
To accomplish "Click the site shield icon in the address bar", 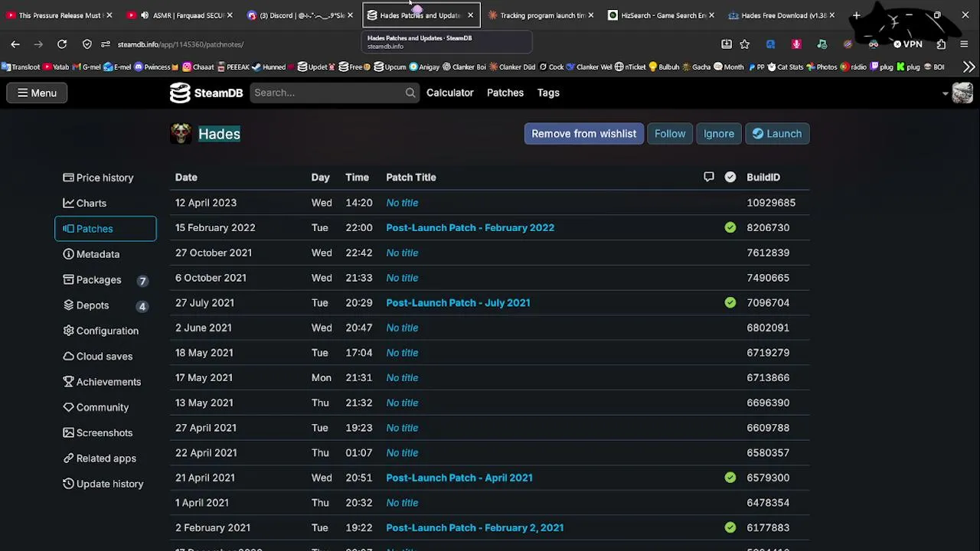I will tap(87, 44).
